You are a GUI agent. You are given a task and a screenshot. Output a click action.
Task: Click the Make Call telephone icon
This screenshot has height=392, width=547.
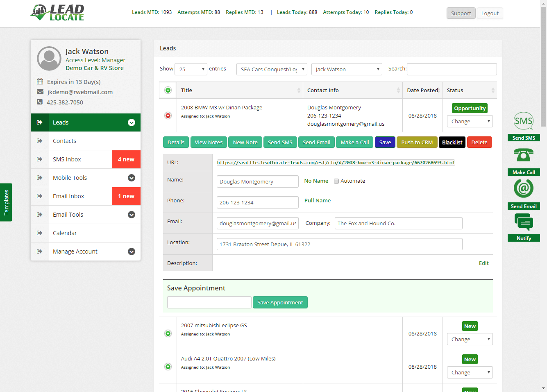point(523,155)
